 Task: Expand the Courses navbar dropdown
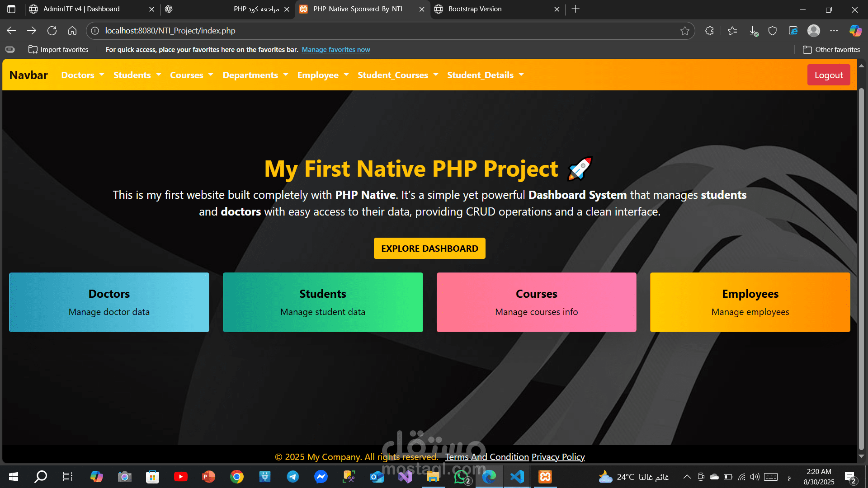pos(191,75)
